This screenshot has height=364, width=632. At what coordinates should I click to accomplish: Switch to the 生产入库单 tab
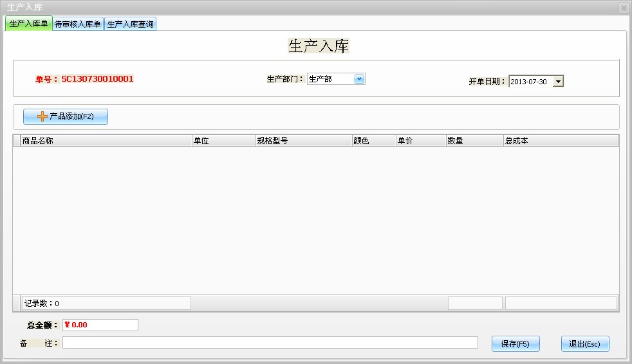[x=28, y=24]
